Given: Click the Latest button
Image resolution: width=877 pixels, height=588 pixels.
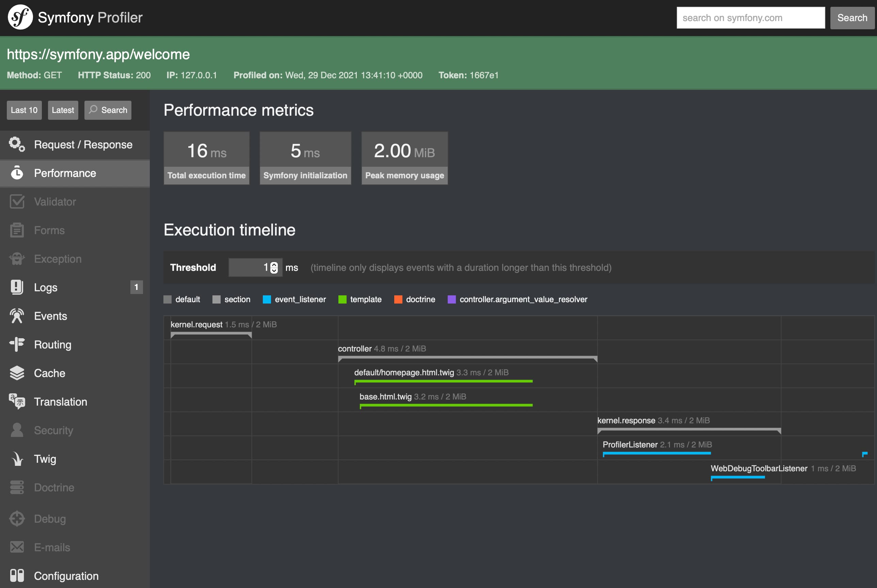Looking at the screenshot, I should point(62,110).
